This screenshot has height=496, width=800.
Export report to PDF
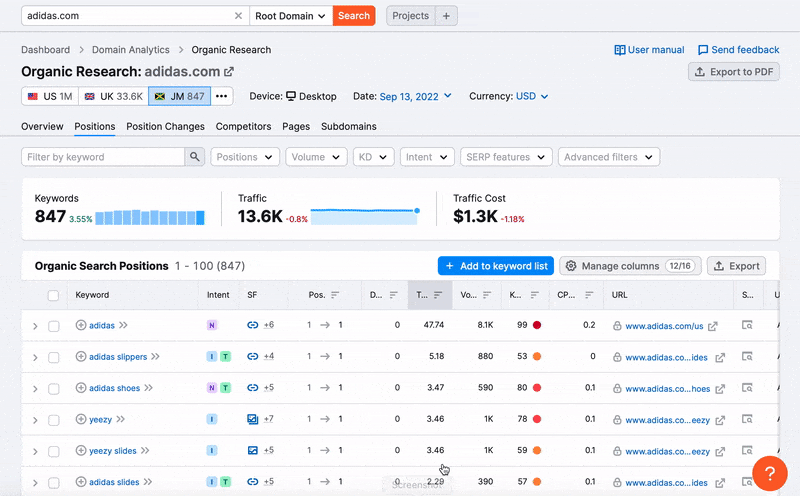tap(734, 72)
